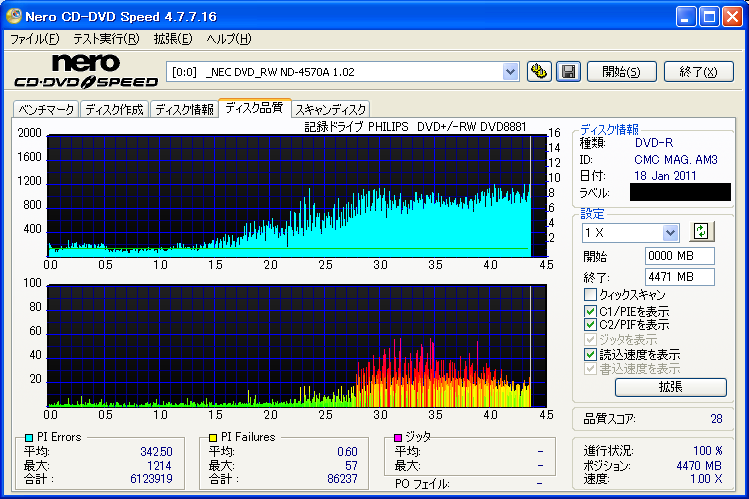This screenshot has width=749, height=499.
Task: Maximize the Nero CD-DVD Speed window
Action: [x=709, y=17]
